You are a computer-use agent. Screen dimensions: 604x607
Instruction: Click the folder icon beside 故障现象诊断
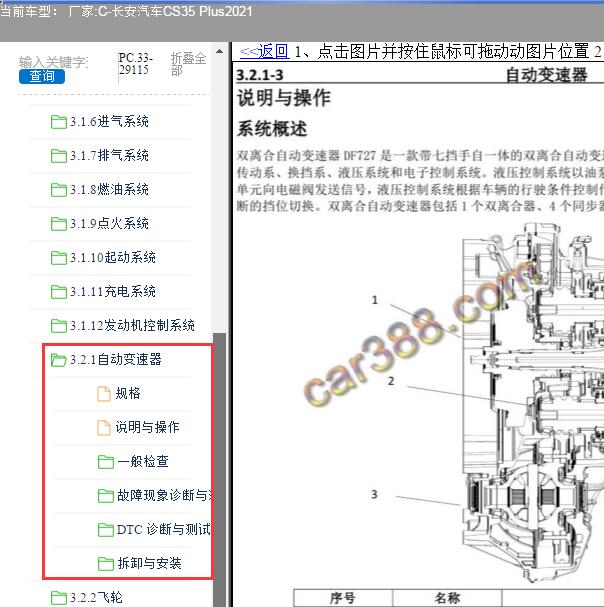(106, 496)
